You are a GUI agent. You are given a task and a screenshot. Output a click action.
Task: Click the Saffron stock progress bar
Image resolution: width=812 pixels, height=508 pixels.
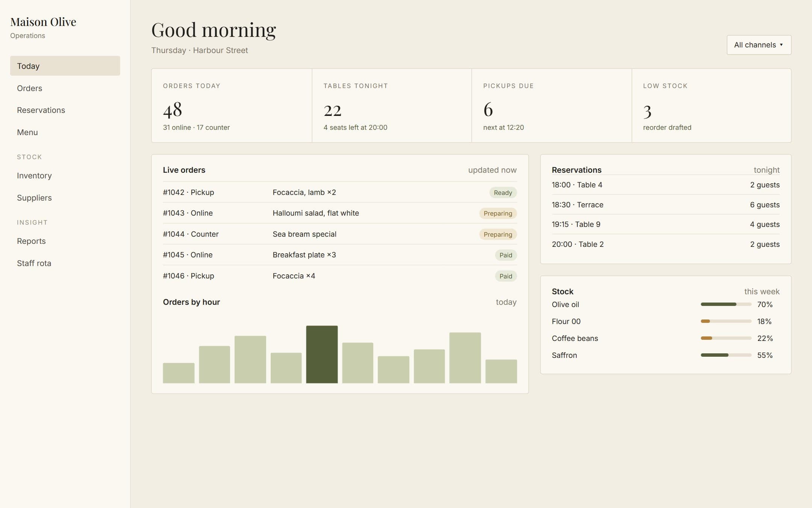pyautogui.click(x=726, y=355)
